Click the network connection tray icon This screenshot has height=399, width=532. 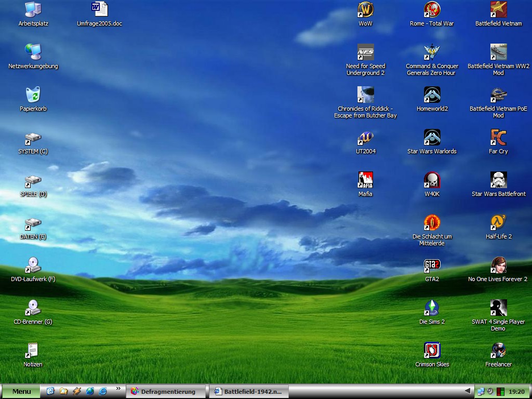click(x=481, y=391)
